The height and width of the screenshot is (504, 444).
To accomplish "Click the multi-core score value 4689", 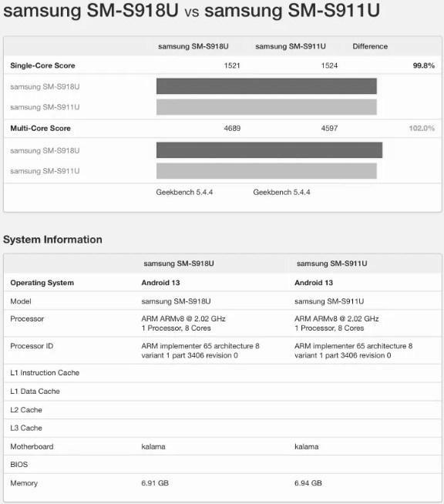I will point(232,128).
